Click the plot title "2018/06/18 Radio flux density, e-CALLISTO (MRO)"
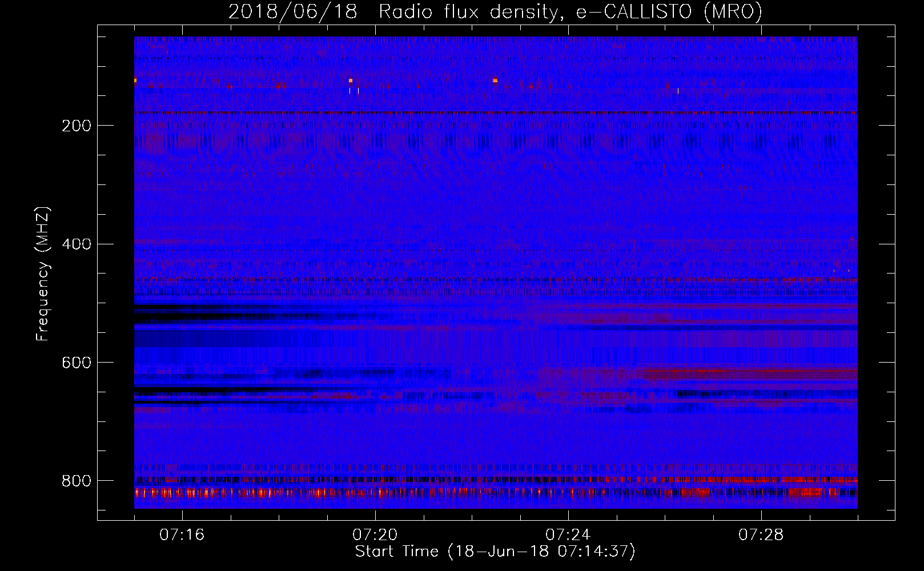 click(495, 11)
